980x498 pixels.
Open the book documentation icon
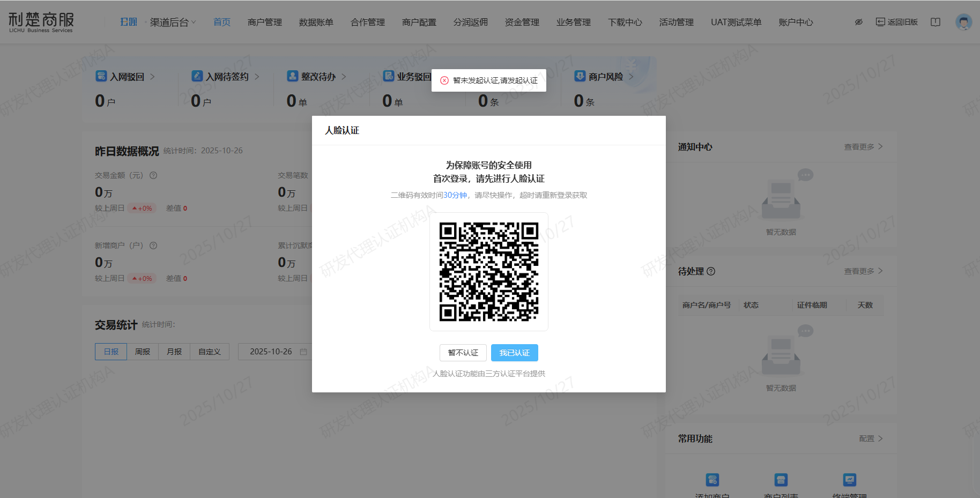coord(936,22)
